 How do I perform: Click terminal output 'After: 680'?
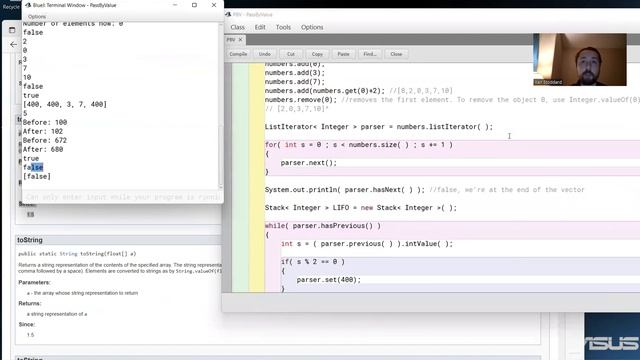tap(43, 149)
